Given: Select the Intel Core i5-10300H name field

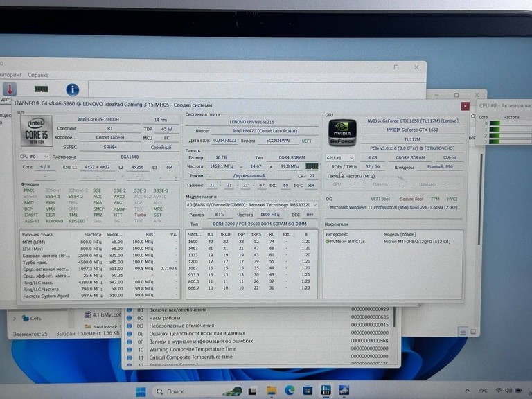Looking at the screenshot, I should (98, 119).
